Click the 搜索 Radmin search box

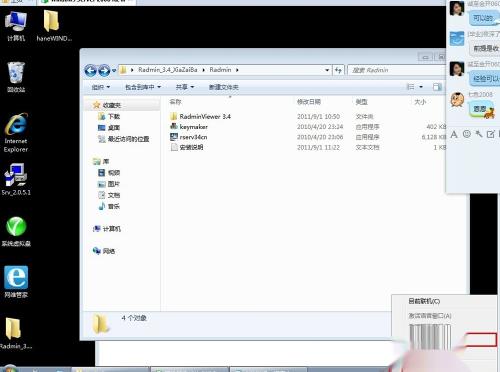click(397, 70)
